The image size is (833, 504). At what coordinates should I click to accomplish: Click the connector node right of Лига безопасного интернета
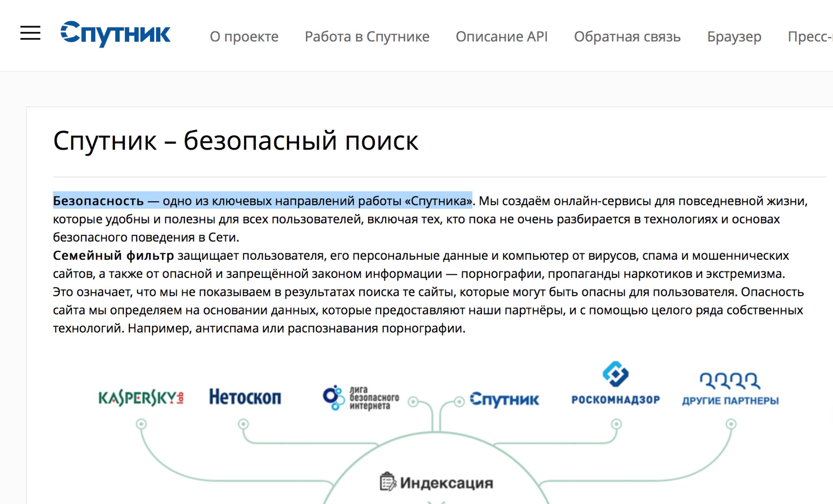pyautogui.click(x=413, y=402)
